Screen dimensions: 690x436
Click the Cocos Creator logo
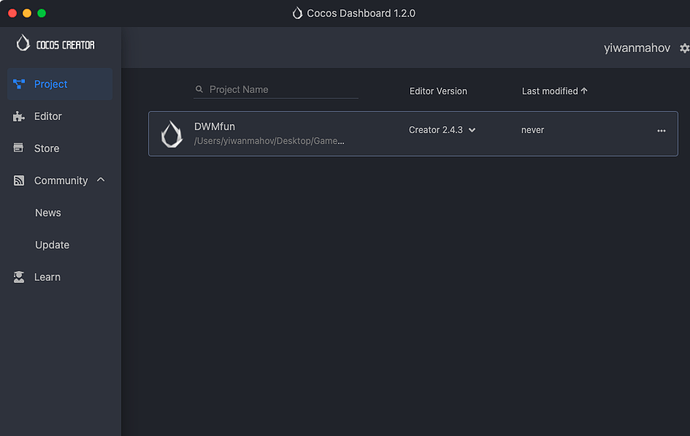[56, 44]
